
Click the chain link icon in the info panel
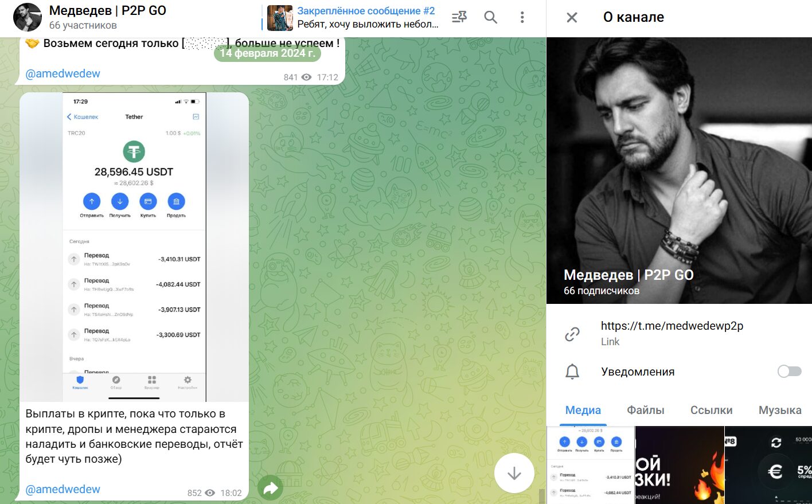pyautogui.click(x=572, y=334)
